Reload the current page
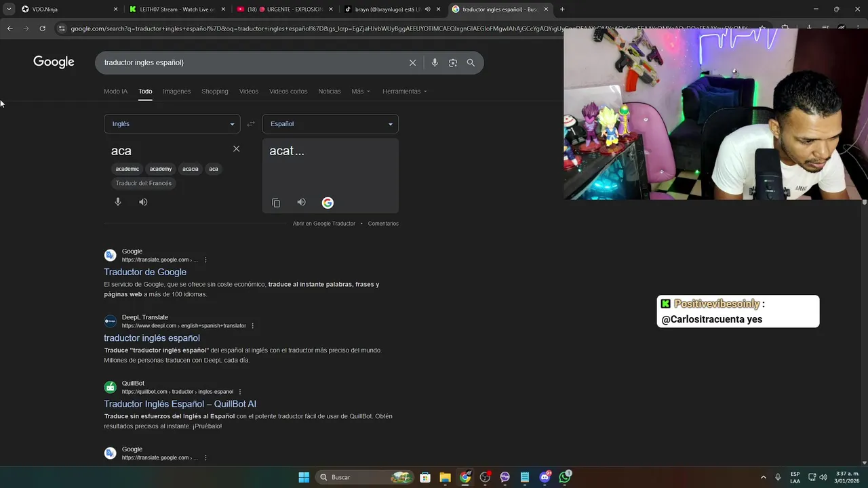Screen dimensions: 868x488 click(x=42, y=28)
